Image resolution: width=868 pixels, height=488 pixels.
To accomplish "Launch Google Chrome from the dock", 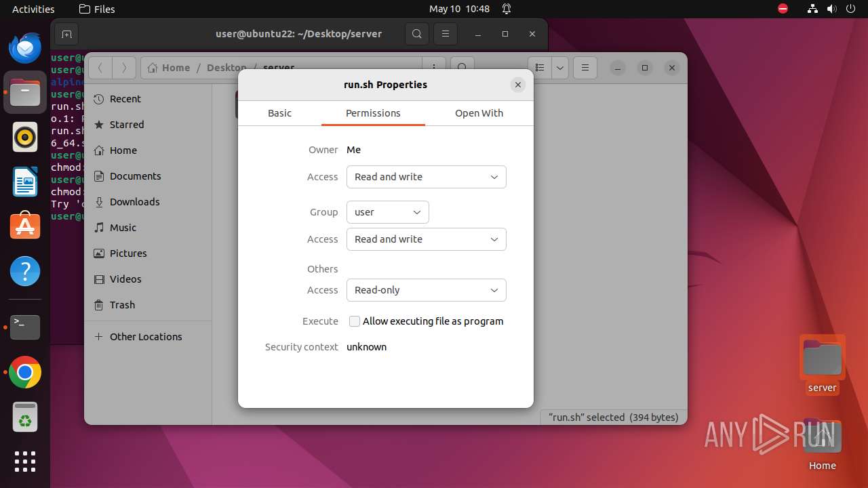I will point(25,372).
